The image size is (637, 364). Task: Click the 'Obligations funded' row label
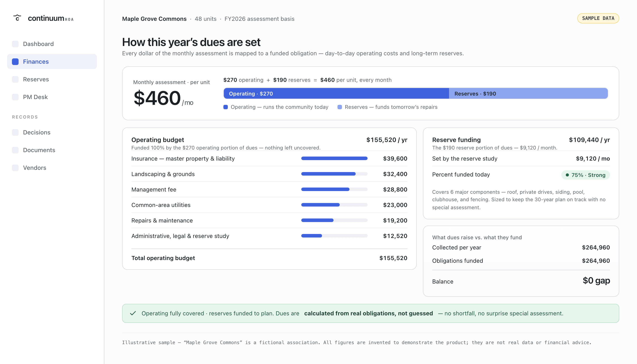[457, 261]
